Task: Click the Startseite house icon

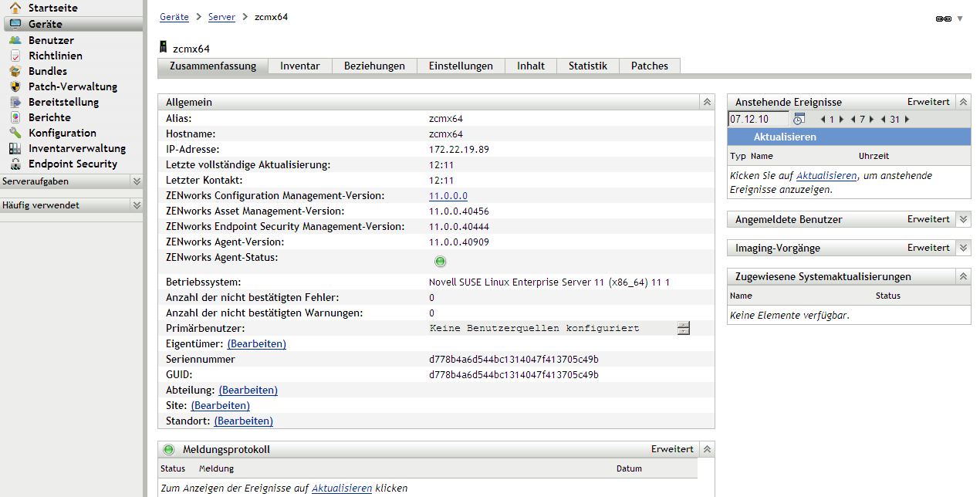Action: [15, 8]
